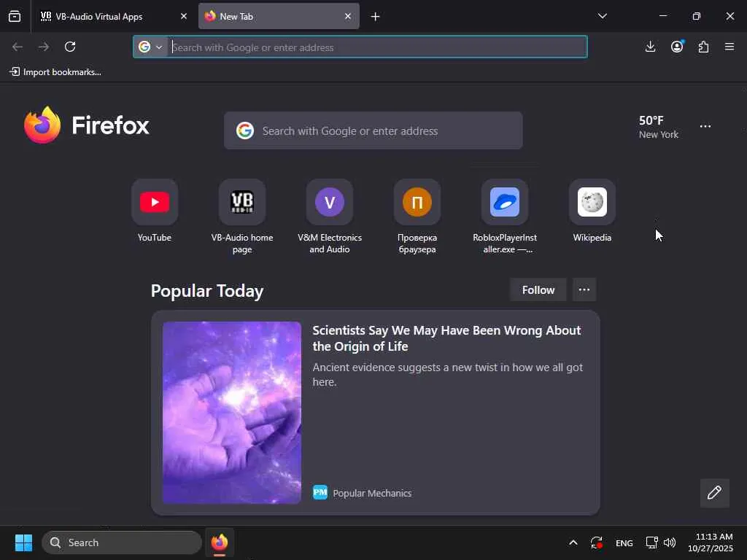Open the weather widget options menu
Screen dimensions: 747x560
(705, 126)
